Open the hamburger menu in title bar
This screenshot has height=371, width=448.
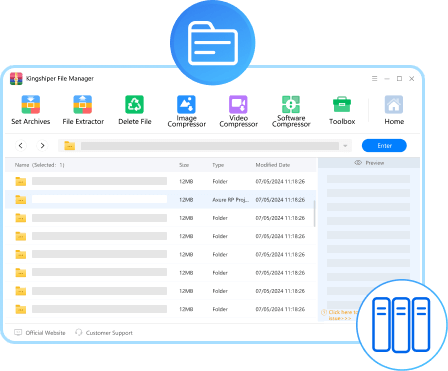(x=375, y=79)
